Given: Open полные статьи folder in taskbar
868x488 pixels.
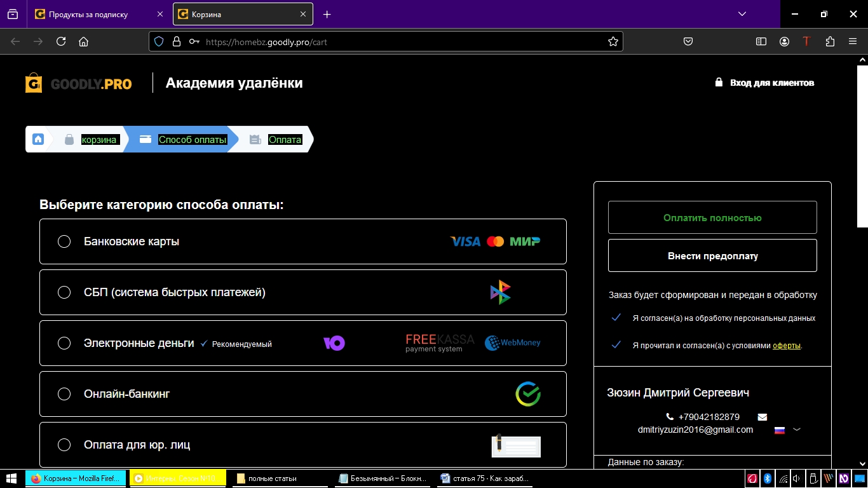Looking at the screenshot, I should (x=280, y=478).
